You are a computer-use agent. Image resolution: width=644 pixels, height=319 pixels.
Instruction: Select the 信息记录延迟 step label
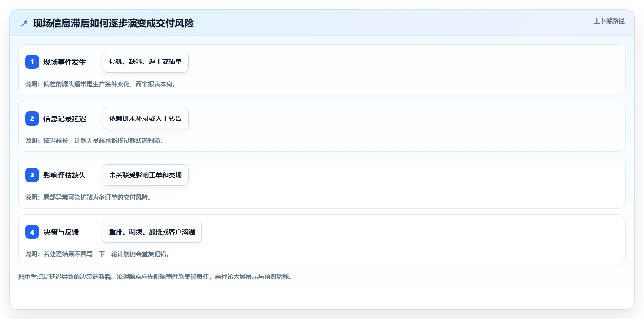click(x=65, y=118)
